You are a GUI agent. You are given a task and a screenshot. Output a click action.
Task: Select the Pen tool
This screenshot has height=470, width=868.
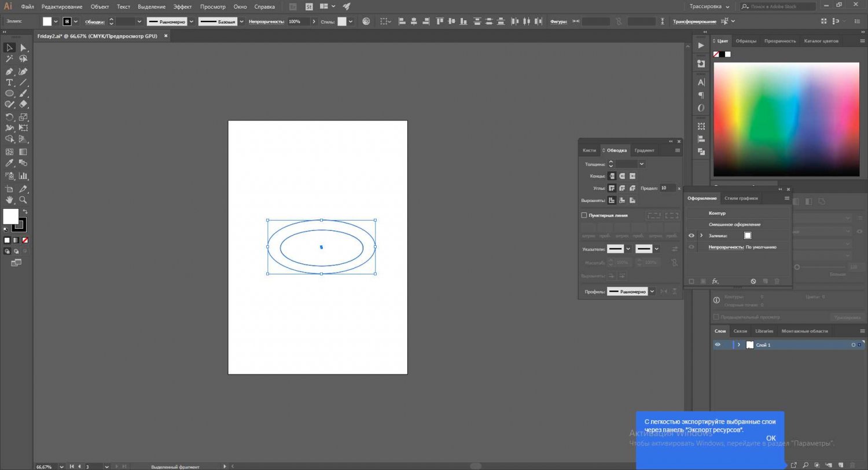(x=10, y=72)
